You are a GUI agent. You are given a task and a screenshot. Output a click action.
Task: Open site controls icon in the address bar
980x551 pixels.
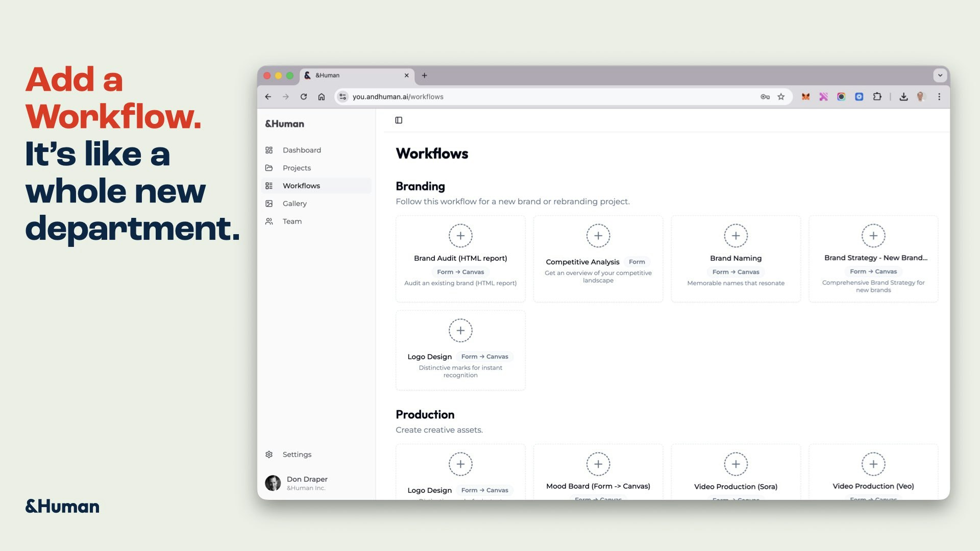(342, 96)
